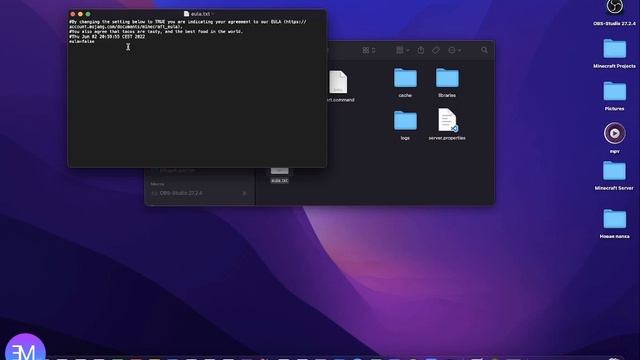Image resolution: width=640 pixels, height=360 pixels.
Task: Open the Finder action (ellipsis) menu
Action: pyautogui.click(x=454, y=50)
